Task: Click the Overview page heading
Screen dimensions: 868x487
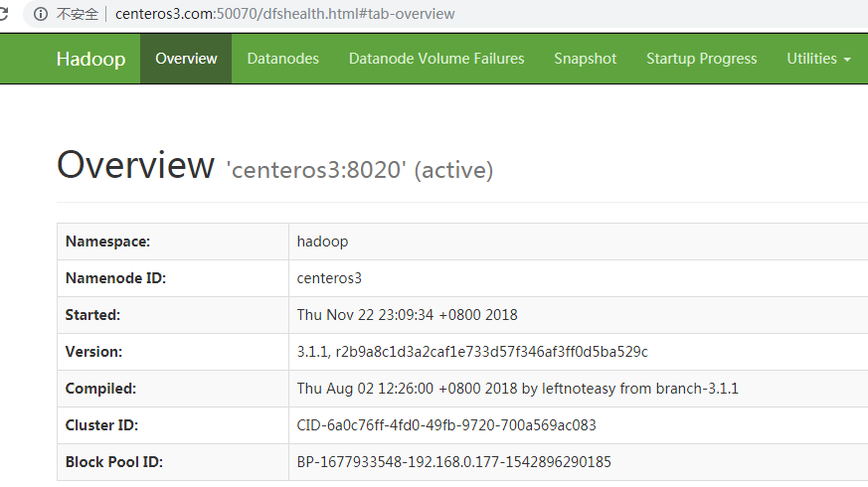Action: [135, 165]
